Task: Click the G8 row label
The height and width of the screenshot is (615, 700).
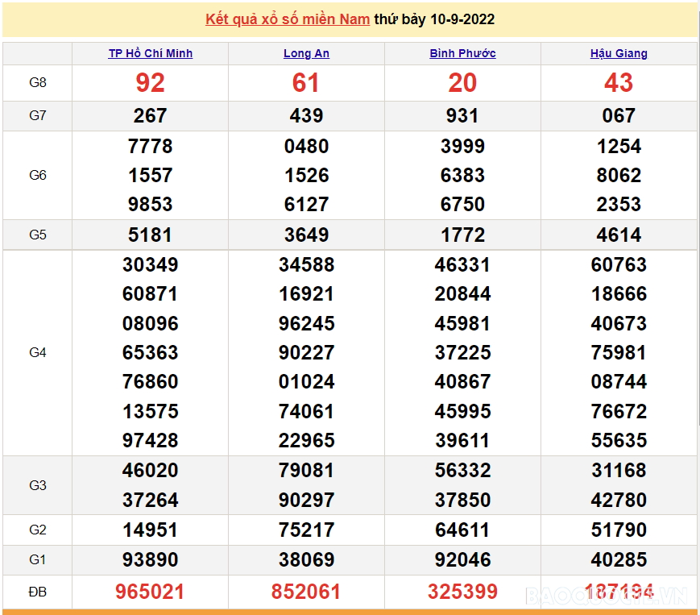Action: [x=38, y=83]
